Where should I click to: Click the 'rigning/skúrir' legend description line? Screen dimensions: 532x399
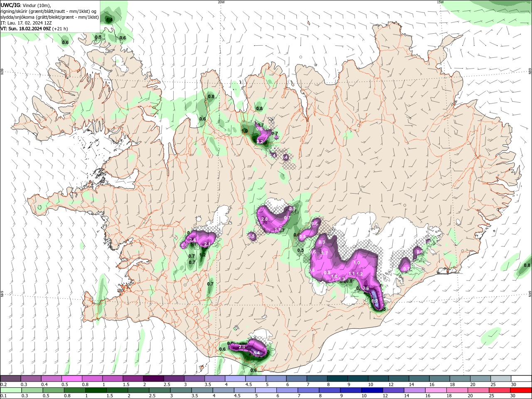tap(49, 11)
